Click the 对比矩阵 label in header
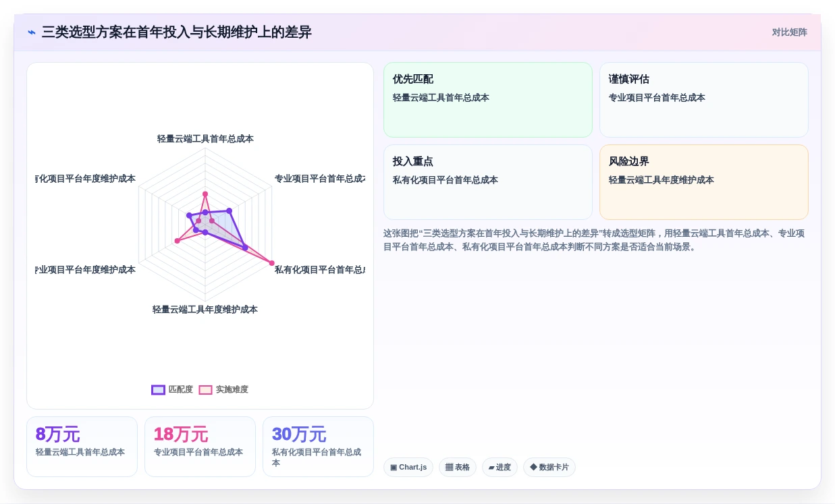 [789, 32]
